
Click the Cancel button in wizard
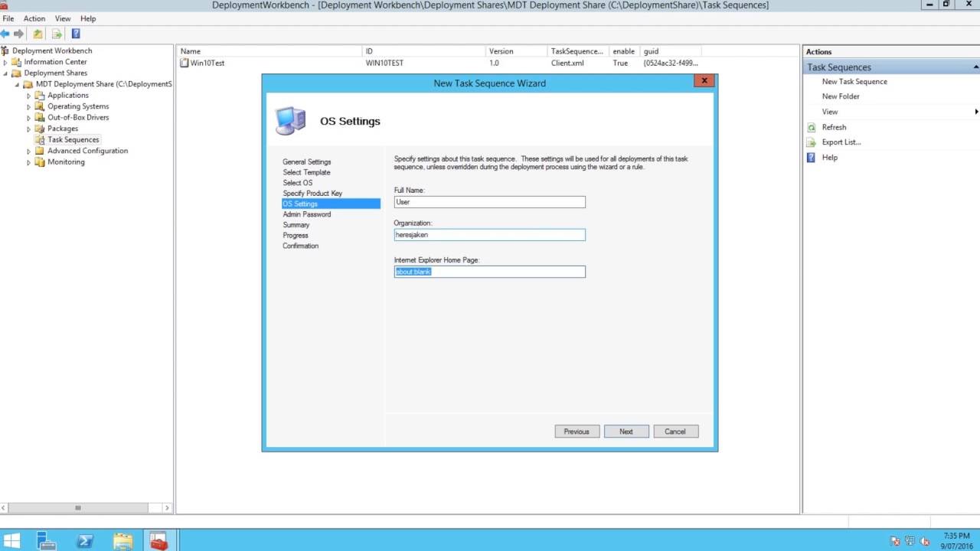pyautogui.click(x=675, y=432)
